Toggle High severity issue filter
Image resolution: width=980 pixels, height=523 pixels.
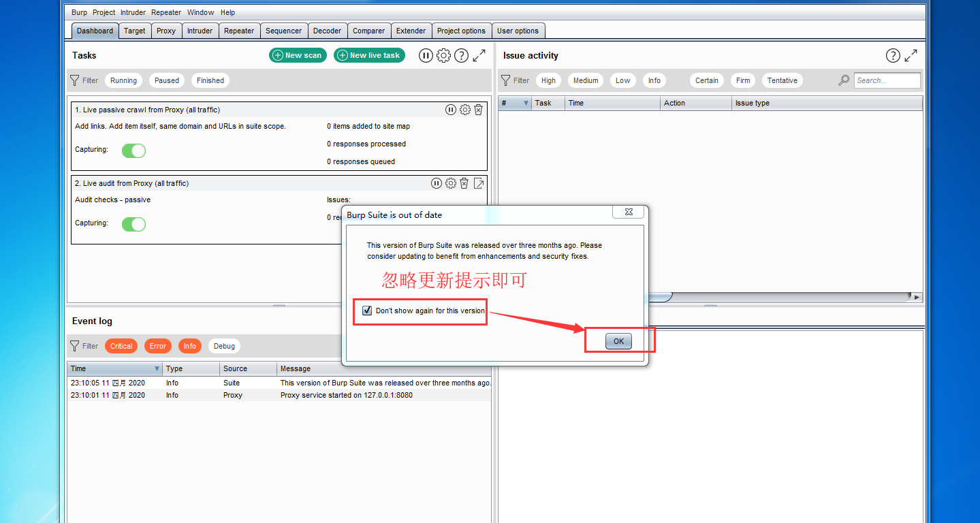pos(548,80)
